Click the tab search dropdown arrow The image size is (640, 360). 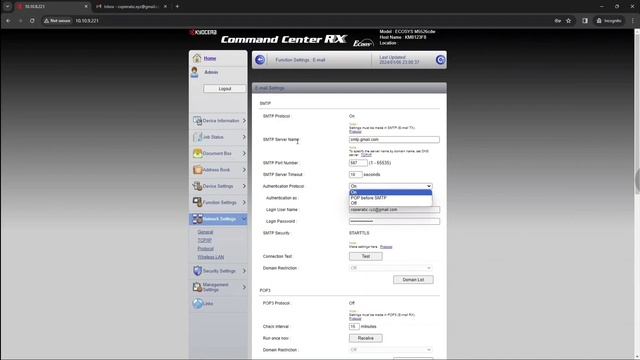7,7
